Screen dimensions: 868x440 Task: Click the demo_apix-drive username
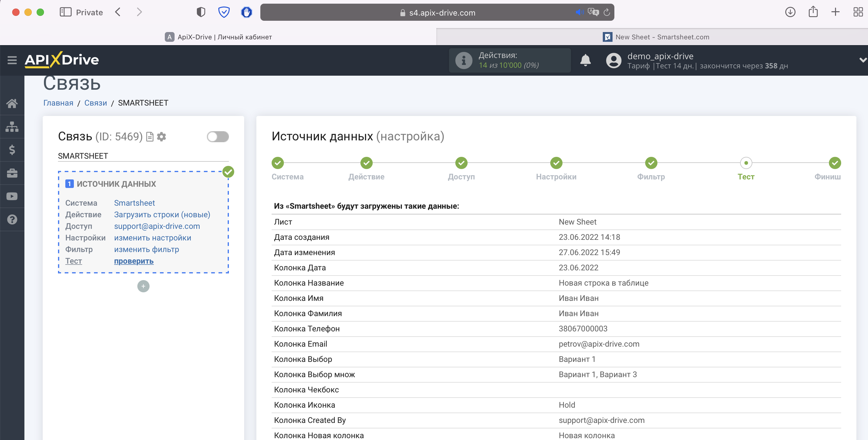pos(660,56)
